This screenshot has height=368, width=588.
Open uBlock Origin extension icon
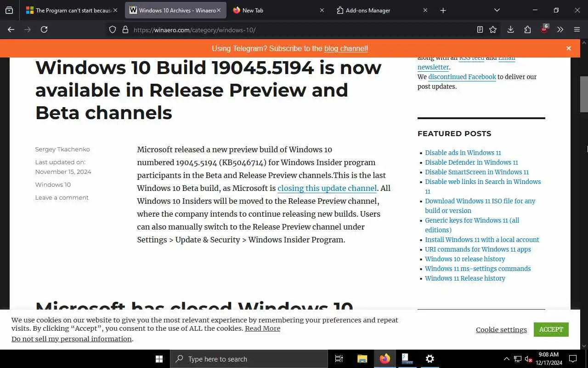(544, 29)
